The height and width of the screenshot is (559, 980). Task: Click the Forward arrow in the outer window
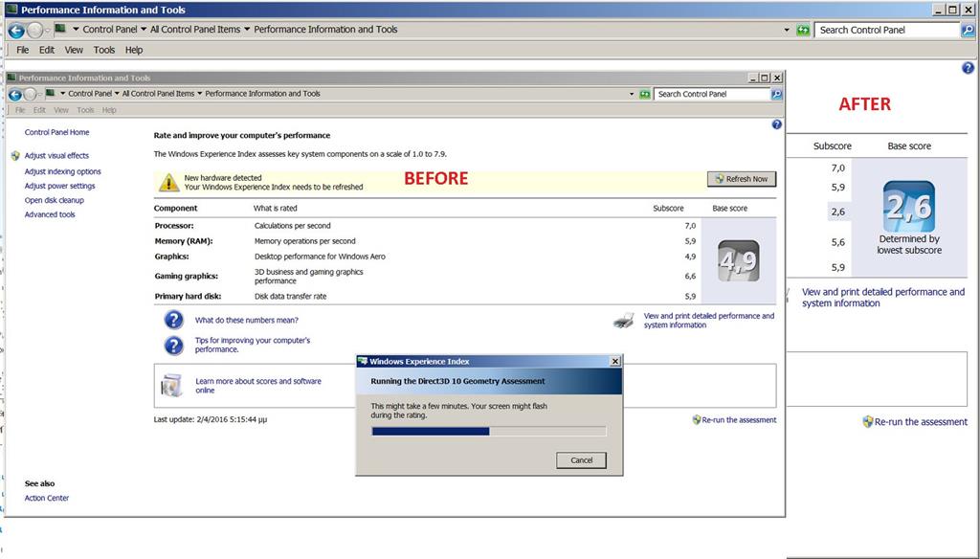[35, 30]
